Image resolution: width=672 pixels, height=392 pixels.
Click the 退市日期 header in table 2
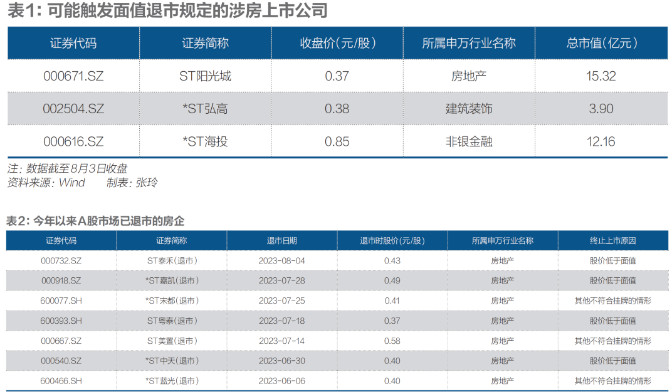(x=282, y=241)
